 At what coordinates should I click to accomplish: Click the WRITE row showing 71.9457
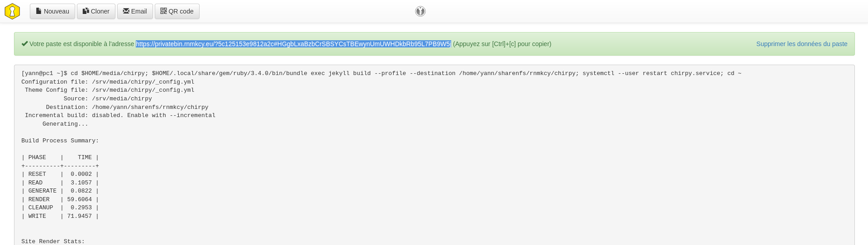click(x=60, y=216)
